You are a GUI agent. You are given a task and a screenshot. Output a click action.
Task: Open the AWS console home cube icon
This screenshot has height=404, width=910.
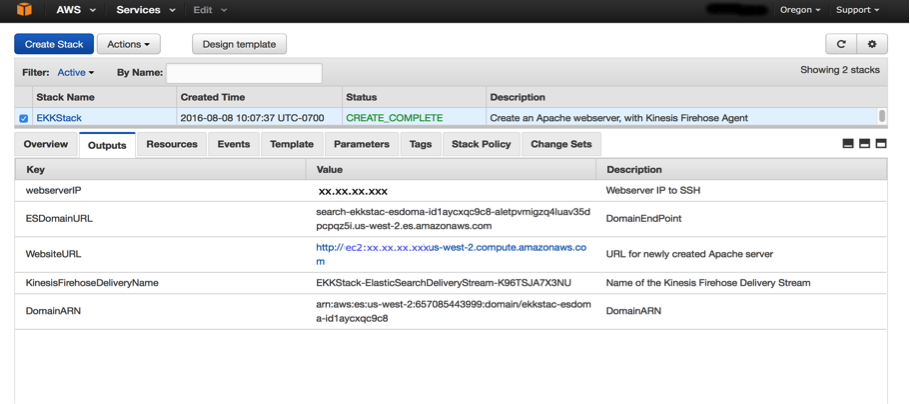(23, 10)
